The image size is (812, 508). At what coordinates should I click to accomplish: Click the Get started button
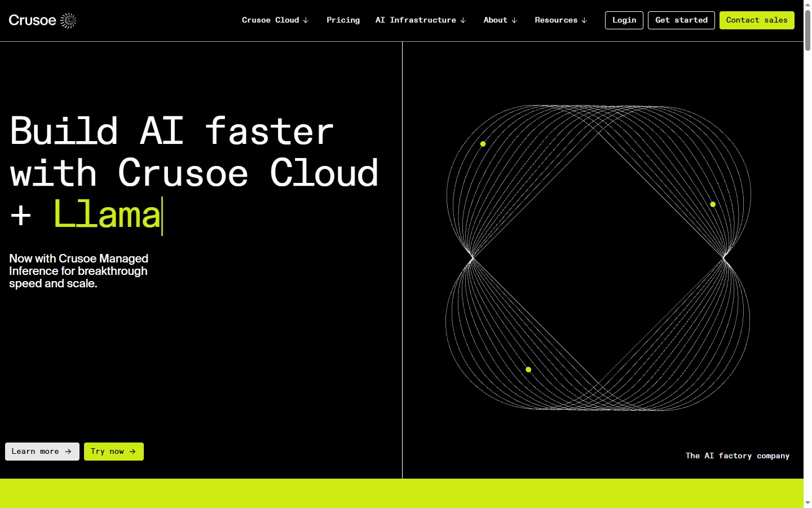tap(681, 20)
